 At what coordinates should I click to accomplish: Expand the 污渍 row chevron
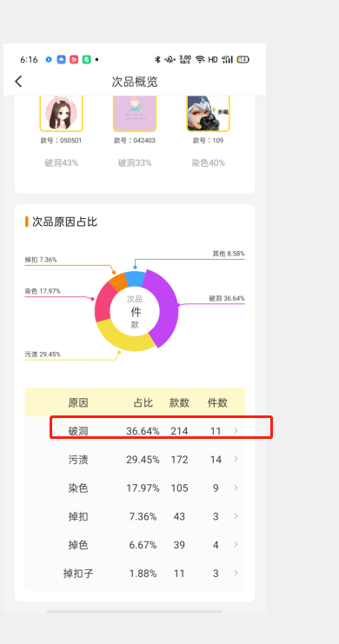[236, 459]
